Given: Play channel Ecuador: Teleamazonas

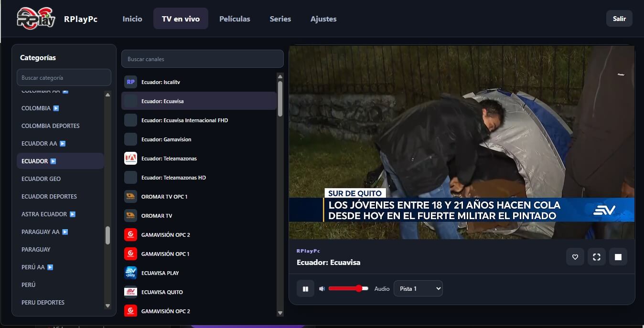Looking at the screenshot, I should tap(199, 159).
